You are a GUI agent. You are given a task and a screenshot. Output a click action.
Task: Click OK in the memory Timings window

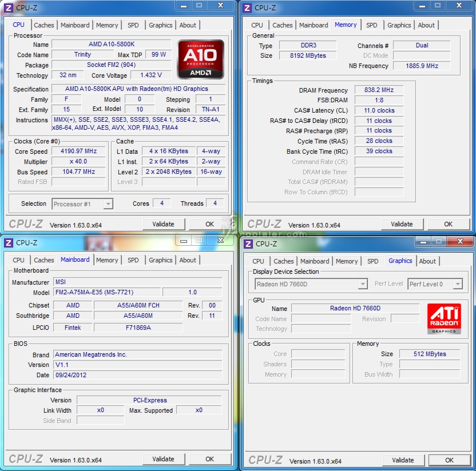click(x=448, y=224)
